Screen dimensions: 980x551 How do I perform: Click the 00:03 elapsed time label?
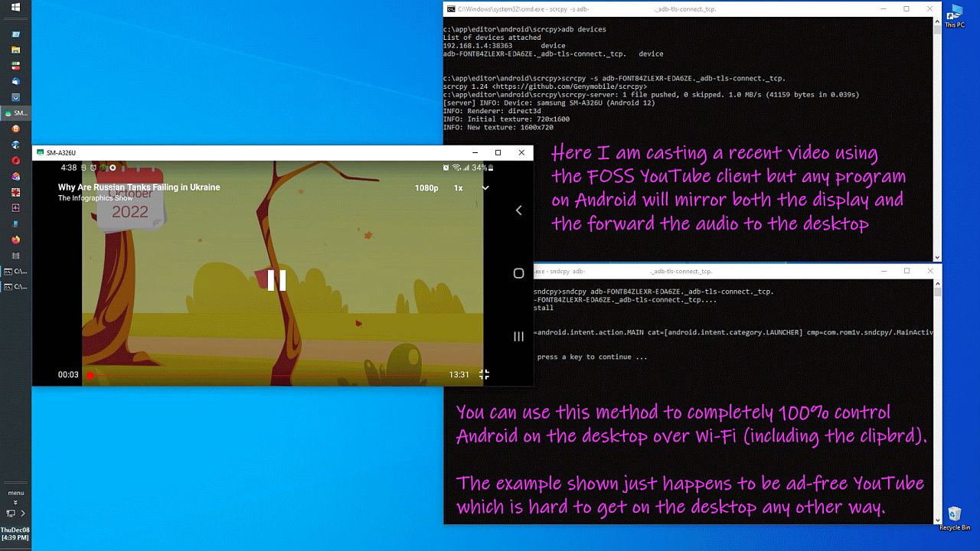(68, 374)
